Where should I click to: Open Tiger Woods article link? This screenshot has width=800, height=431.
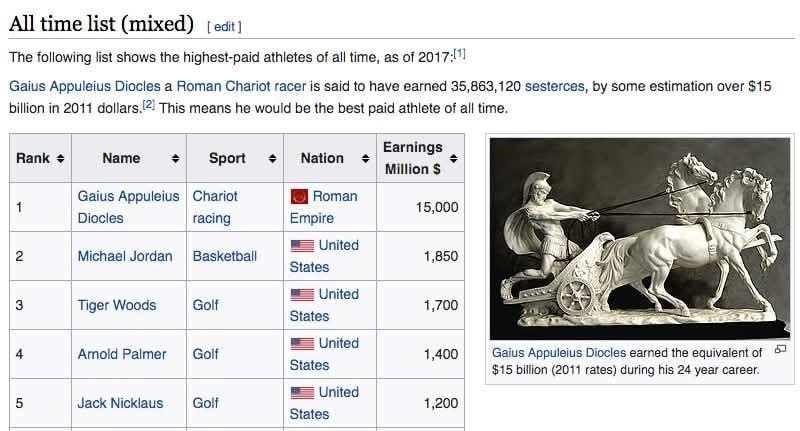click(x=117, y=305)
